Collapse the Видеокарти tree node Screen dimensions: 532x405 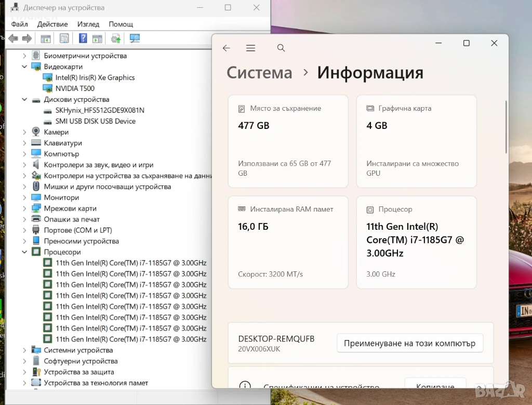point(24,67)
